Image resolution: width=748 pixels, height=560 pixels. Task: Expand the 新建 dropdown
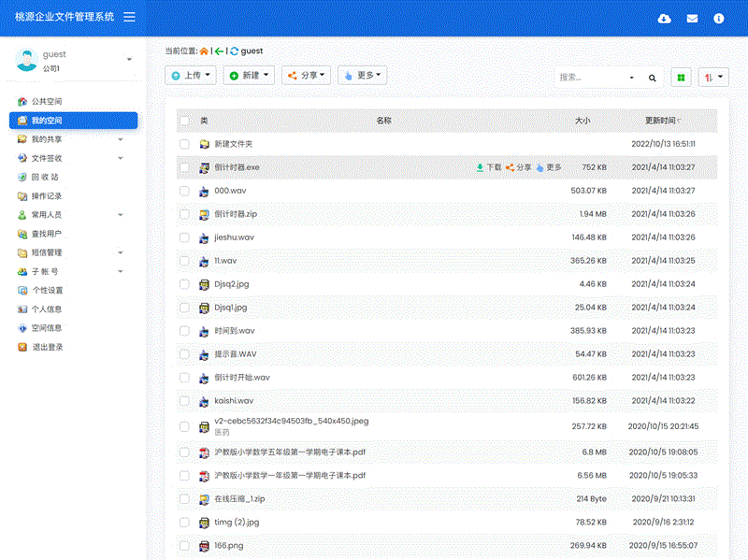249,76
